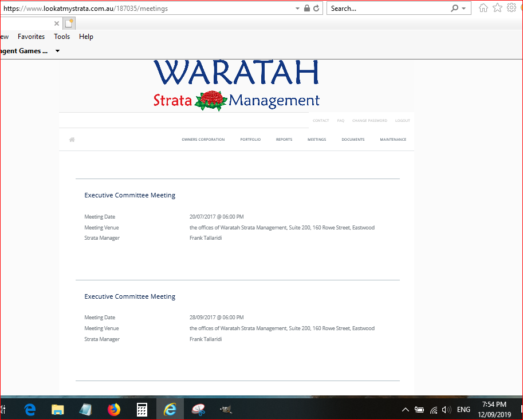This screenshot has width=523, height=420.
Task: Click into the Search... box
Action: (x=388, y=9)
